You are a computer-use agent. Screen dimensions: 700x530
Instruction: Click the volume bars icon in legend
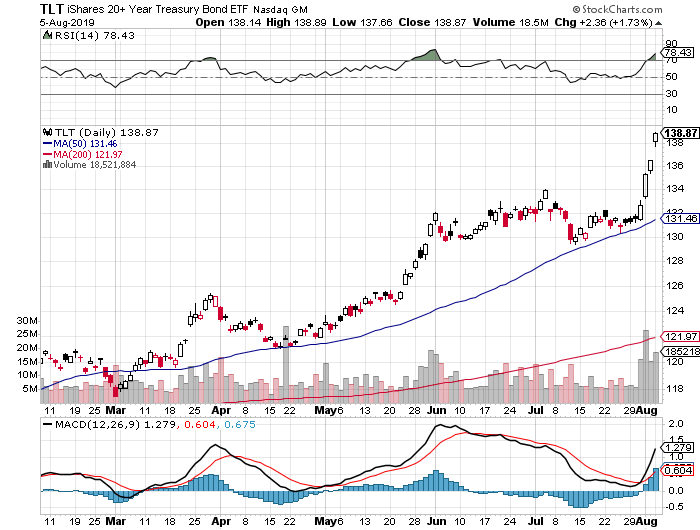[47, 164]
